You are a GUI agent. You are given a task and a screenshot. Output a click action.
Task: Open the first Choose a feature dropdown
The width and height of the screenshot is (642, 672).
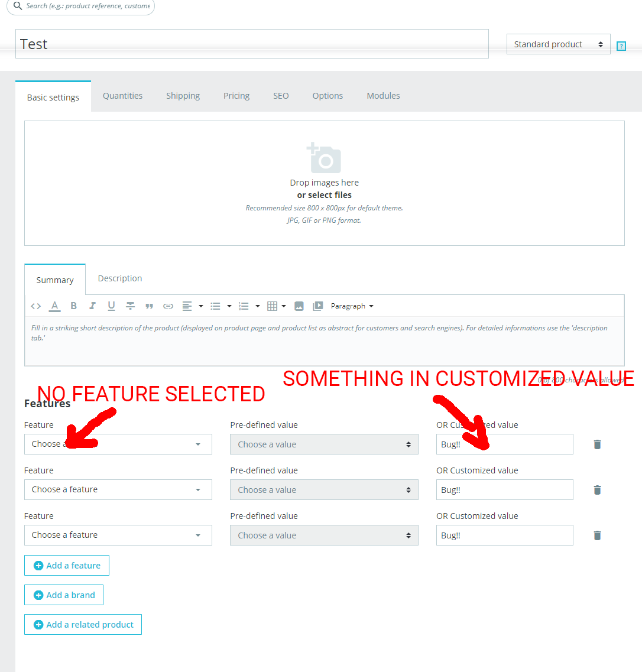(x=118, y=444)
